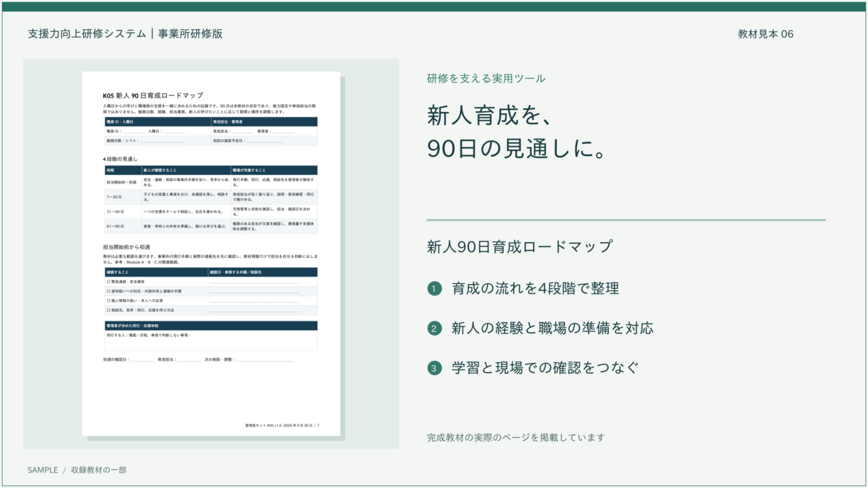Click the 管理者 blank field
Screen dimensions: 868x488
point(282,131)
